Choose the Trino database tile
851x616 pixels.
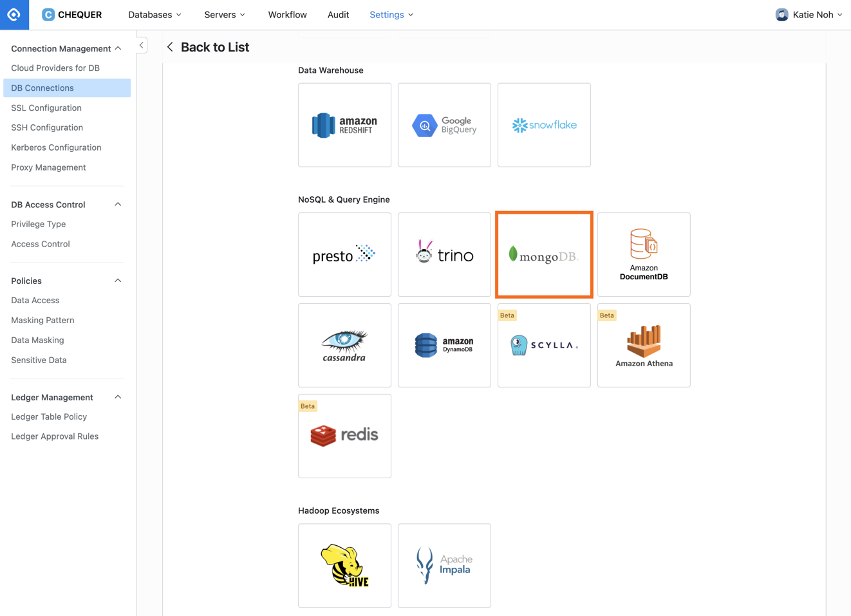pos(444,254)
